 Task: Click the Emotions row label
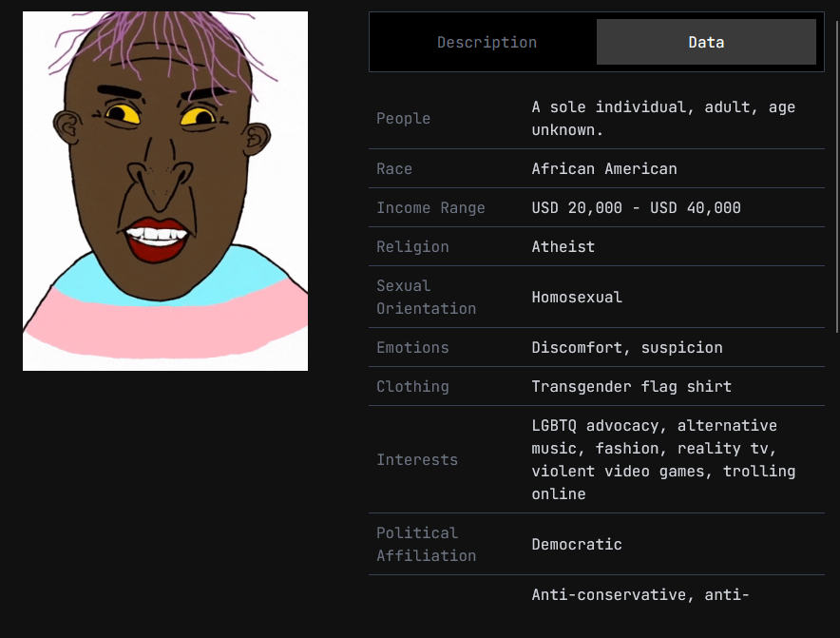click(x=412, y=348)
